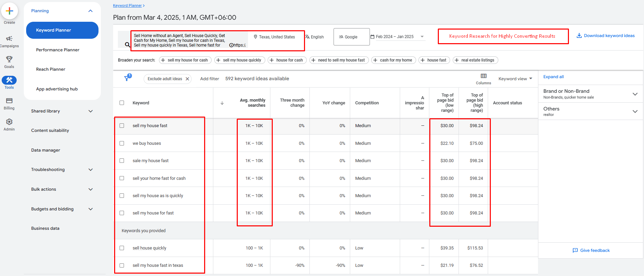Viewport: 644px width, 276px height.
Task: Open the Keyword view dropdown
Action: [515, 79]
